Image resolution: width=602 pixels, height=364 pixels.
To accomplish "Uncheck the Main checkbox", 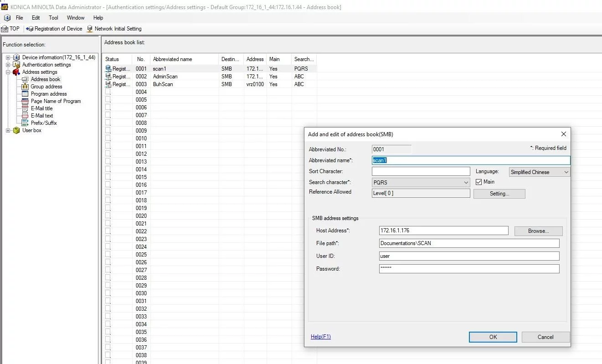I will [x=479, y=182].
